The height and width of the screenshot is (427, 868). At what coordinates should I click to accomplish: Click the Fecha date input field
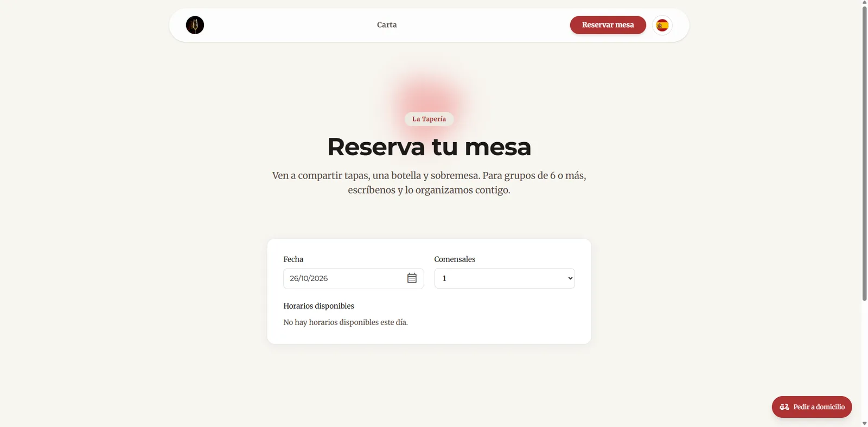353,278
